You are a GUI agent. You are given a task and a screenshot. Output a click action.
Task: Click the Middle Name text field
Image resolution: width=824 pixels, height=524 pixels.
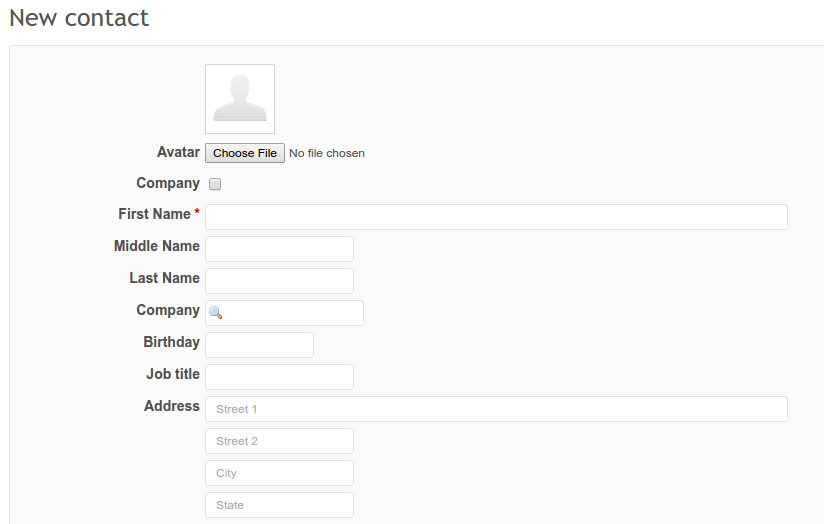click(279, 249)
